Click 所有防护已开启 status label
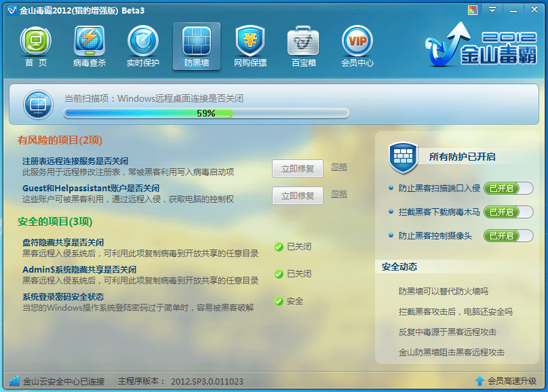This screenshot has width=548, height=392. pos(462,157)
